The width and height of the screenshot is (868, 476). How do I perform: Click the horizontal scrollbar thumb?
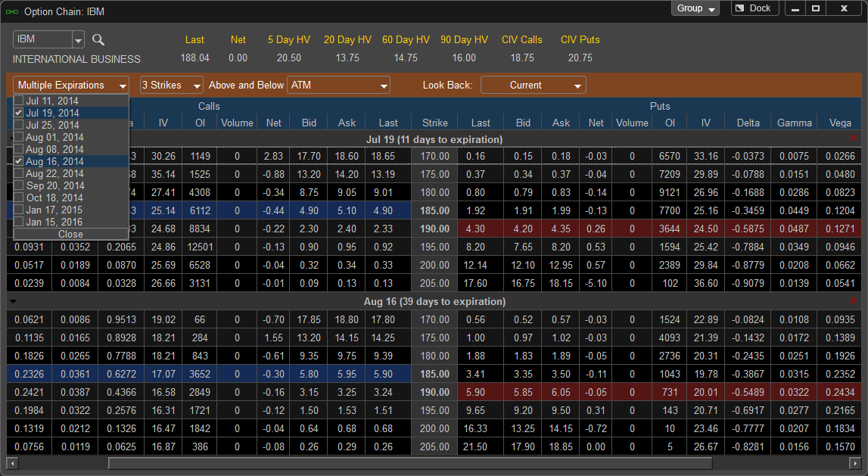pos(409,462)
